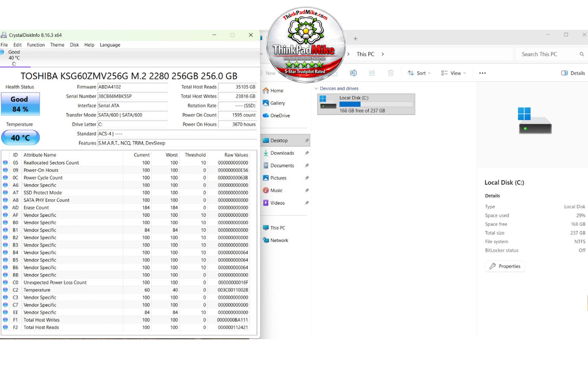Click the status circle for Total Host Writes row

5,320
